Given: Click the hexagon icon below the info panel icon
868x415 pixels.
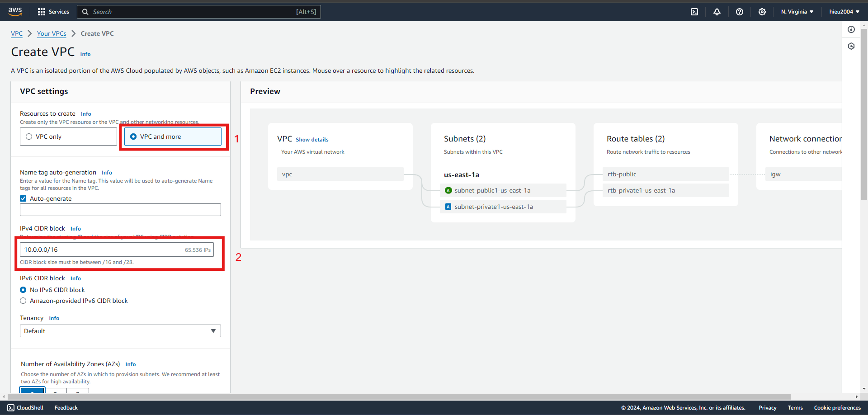Looking at the screenshot, I should (x=851, y=46).
